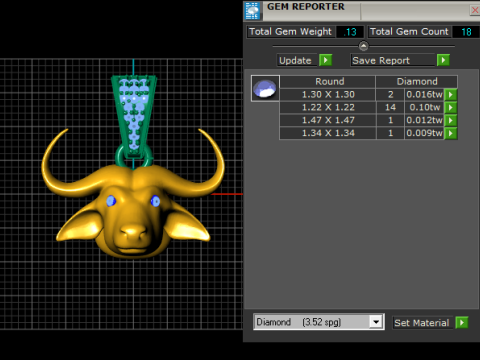Select the 1.47 X 1.47 size cell
Screen dimensions: 480x360
328,120
